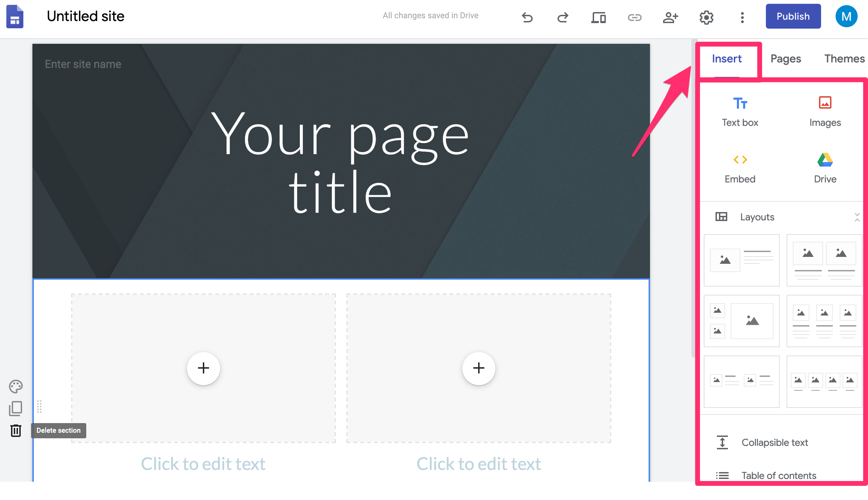This screenshot has width=868, height=500.
Task: Open section background palette icon
Action: click(16, 386)
